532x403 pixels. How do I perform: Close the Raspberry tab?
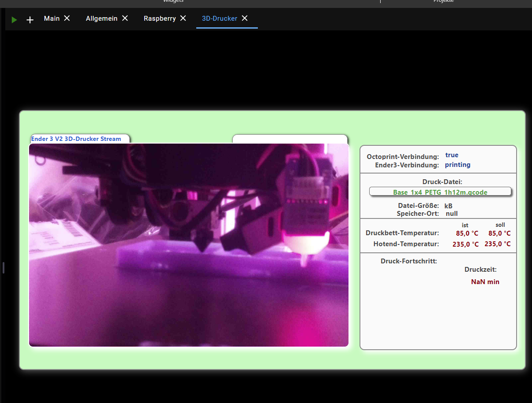pyautogui.click(x=183, y=18)
